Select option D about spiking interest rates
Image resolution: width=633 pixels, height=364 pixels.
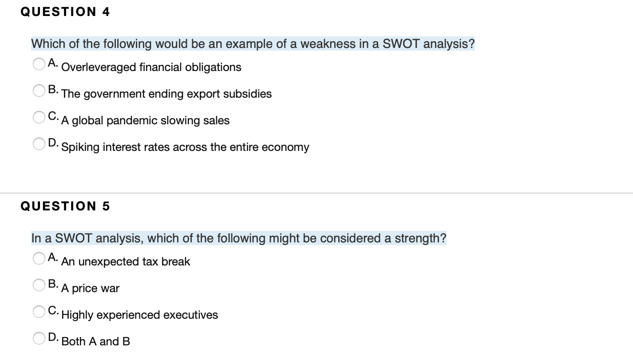(x=38, y=144)
